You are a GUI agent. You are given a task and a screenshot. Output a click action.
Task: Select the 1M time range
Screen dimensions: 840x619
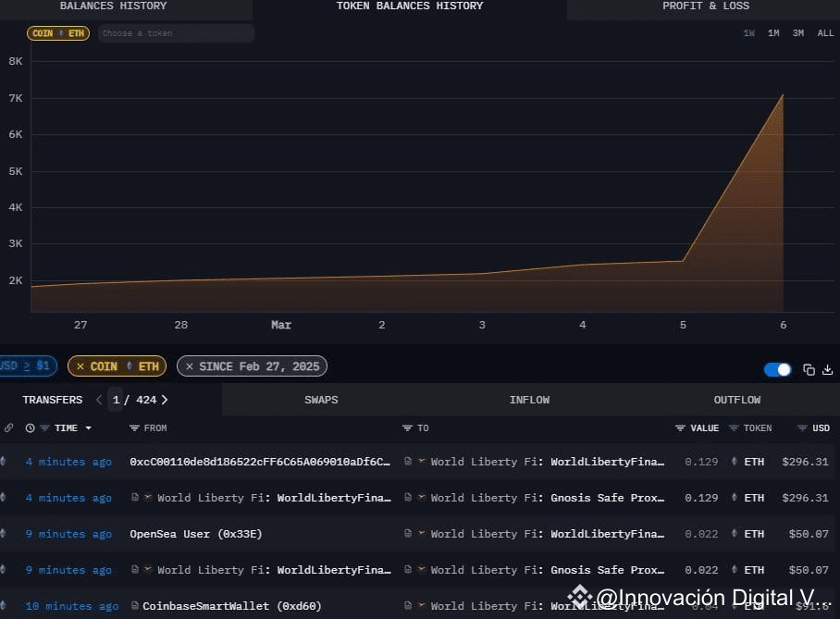pos(773,32)
